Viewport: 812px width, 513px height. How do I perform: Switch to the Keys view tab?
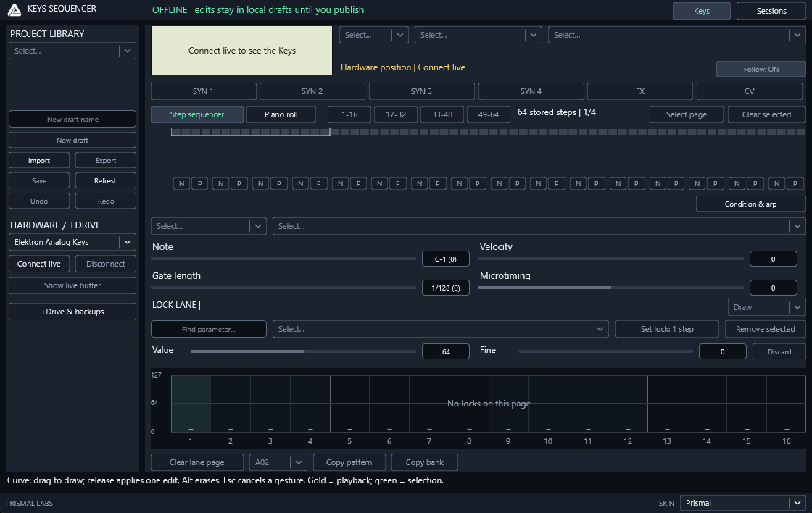702,11
